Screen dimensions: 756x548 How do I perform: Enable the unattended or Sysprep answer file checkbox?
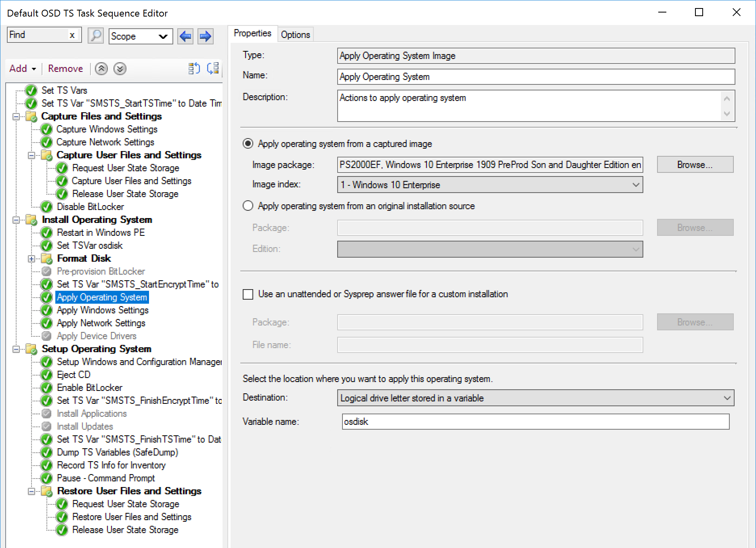point(248,294)
